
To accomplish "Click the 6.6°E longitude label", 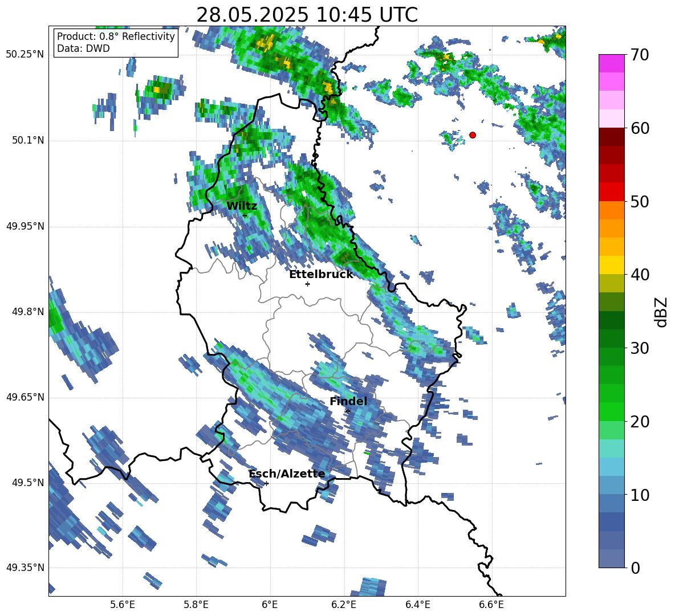I will click(x=491, y=605).
